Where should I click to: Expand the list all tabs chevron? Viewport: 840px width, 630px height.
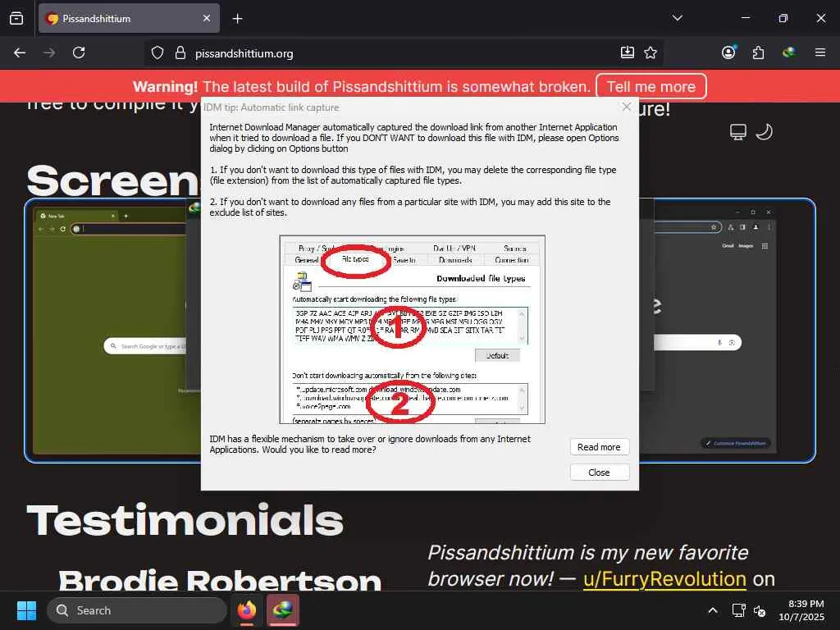(x=677, y=18)
